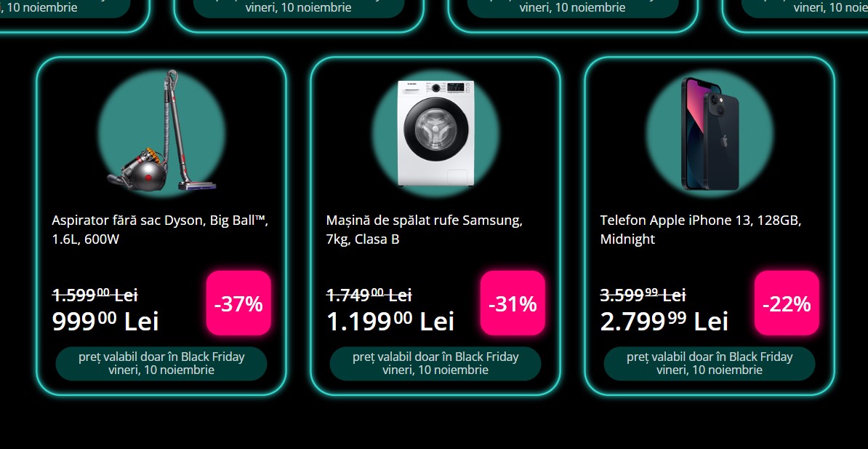The height and width of the screenshot is (449, 868).
Task: Click the crossed-out 1.599 Lei price
Action: [x=95, y=295]
